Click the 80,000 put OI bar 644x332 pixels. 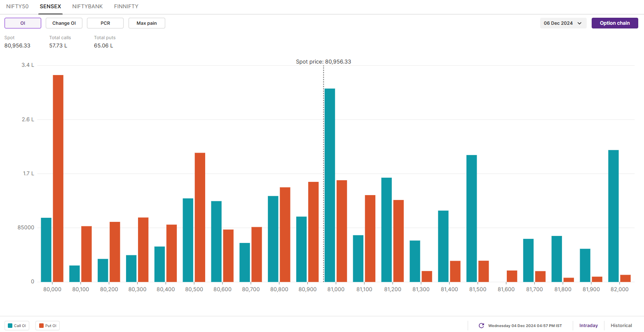point(58,179)
